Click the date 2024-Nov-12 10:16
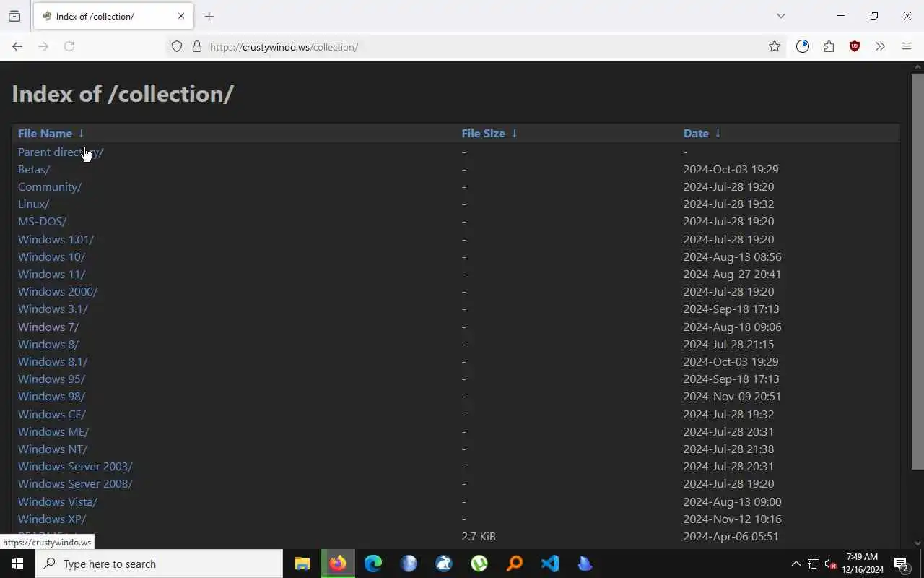 coord(732,519)
